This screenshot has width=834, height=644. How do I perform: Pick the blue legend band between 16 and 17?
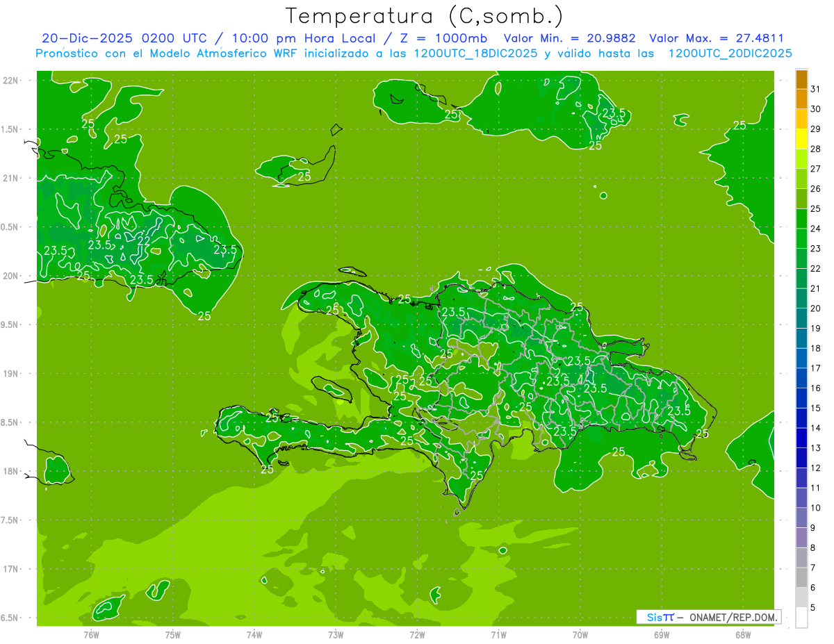tap(801, 378)
